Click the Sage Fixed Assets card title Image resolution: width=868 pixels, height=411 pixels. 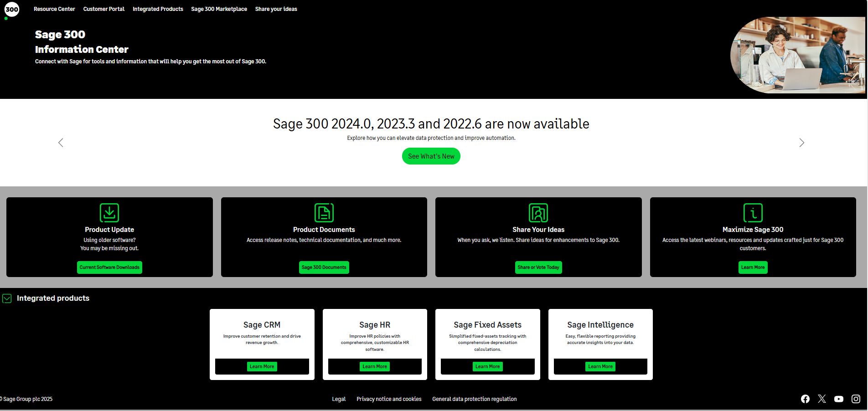tap(488, 325)
